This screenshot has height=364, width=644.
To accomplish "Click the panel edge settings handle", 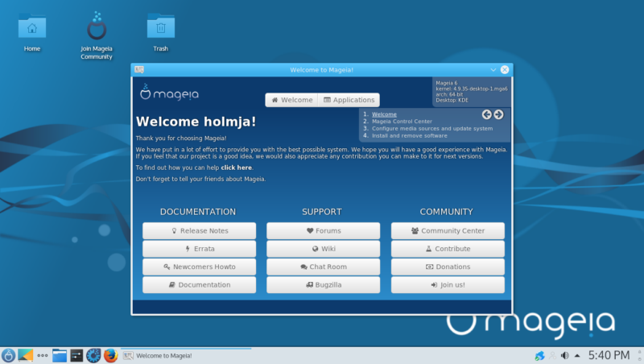I will 639,355.
